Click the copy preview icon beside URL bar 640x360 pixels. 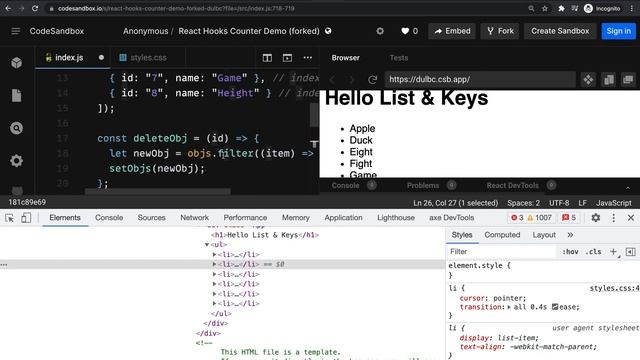tap(609, 79)
